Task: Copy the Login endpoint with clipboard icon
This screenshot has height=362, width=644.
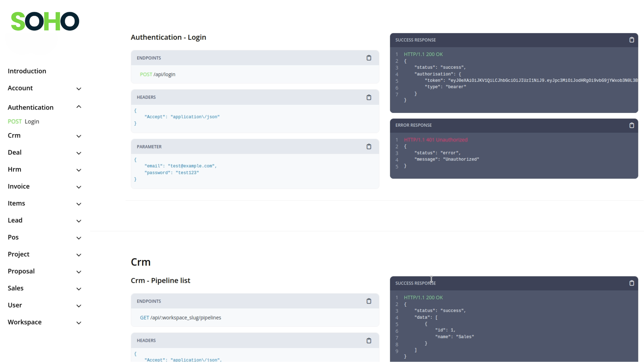Action: click(x=369, y=58)
